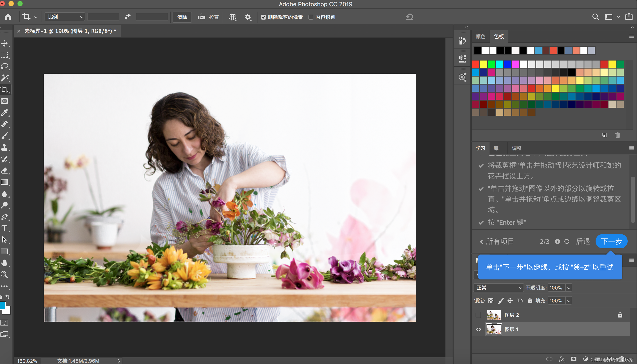
Task: Open crop overlay grid options
Action: point(233,17)
